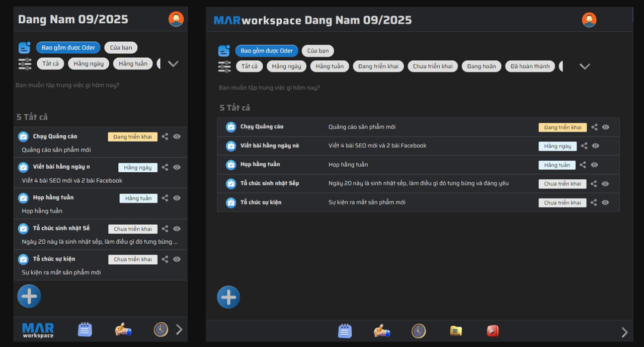Open the yellow folder icon in desktop bottom bar
The height and width of the screenshot is (347, 644).
[x=456, y=331]
